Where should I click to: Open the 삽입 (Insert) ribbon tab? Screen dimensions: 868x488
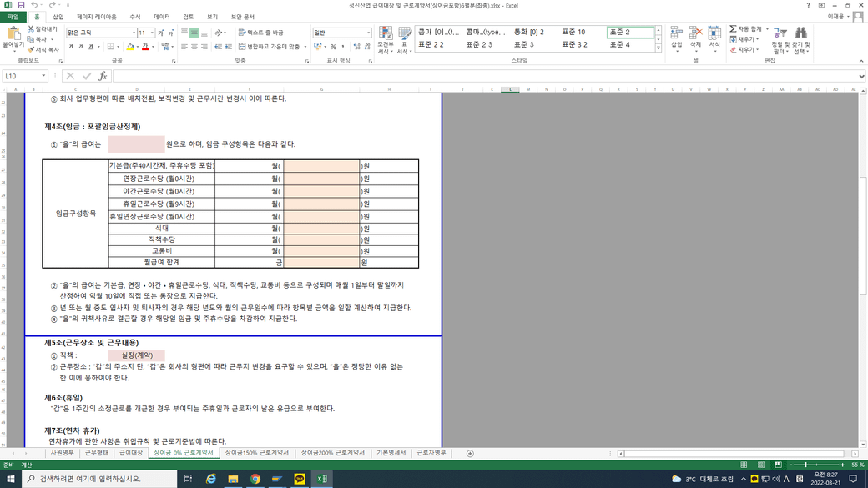pos(58,17)
